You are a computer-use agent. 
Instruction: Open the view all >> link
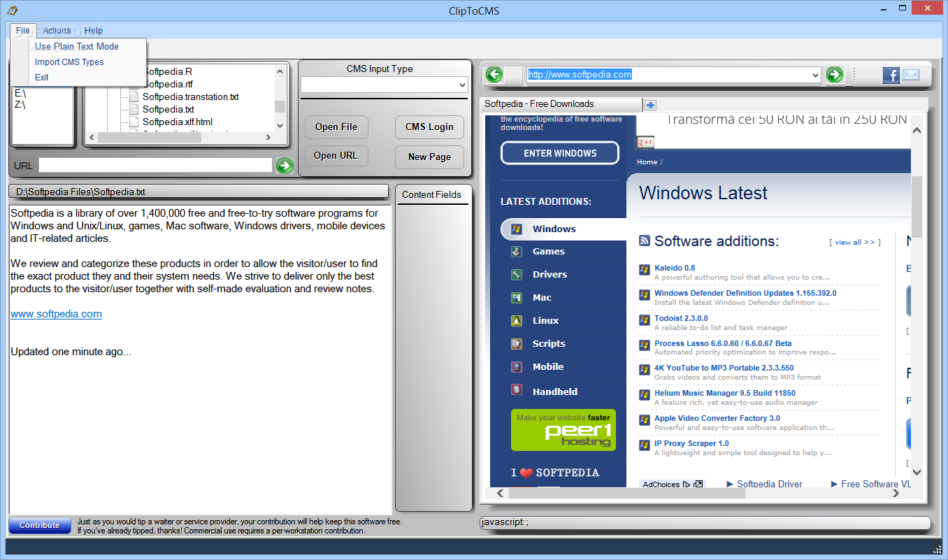[854, 243]
